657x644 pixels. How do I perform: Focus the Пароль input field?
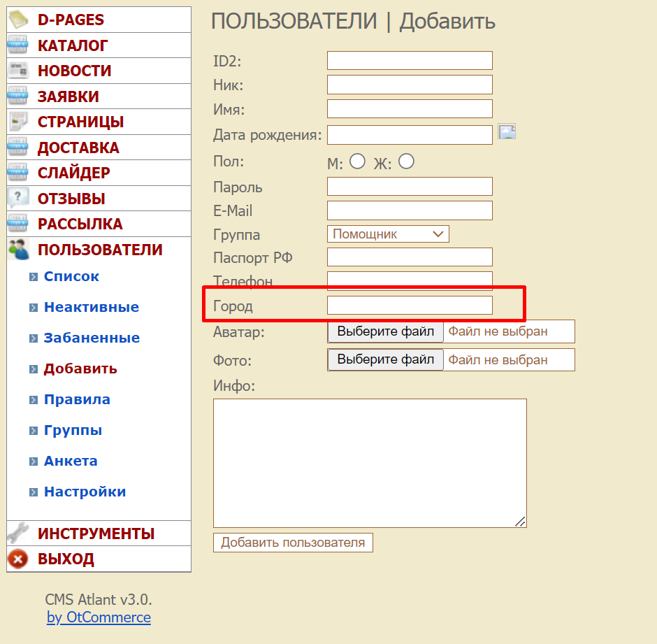(x=410, y=186)
